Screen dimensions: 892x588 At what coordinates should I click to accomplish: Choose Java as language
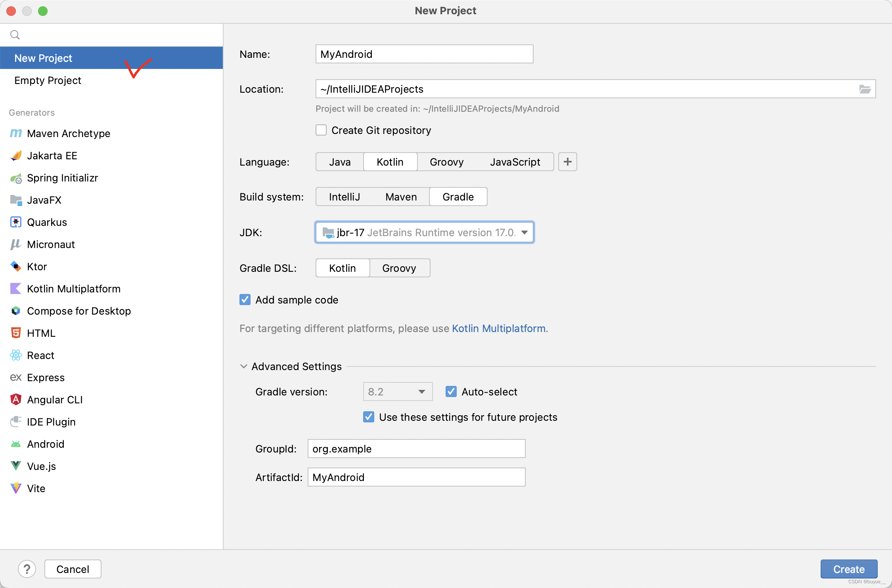click(x=340, y=162)
